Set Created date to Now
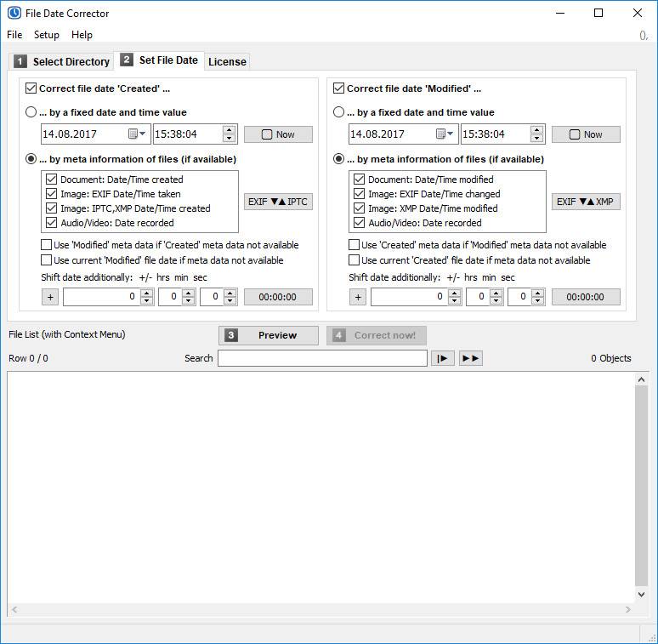Screen dimensions: 658x644 pyautogui.click(x=278, y=134)
